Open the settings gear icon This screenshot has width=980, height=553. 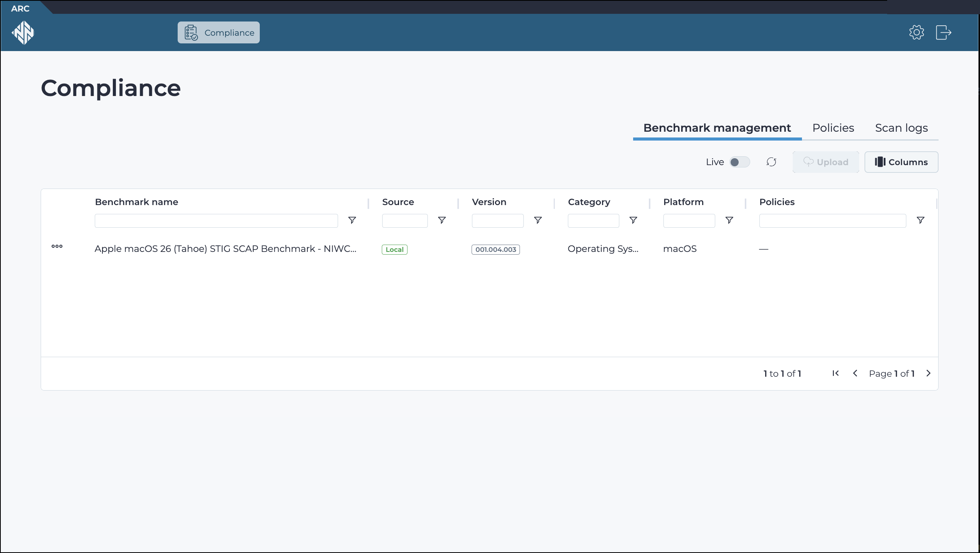pos(916,32)
